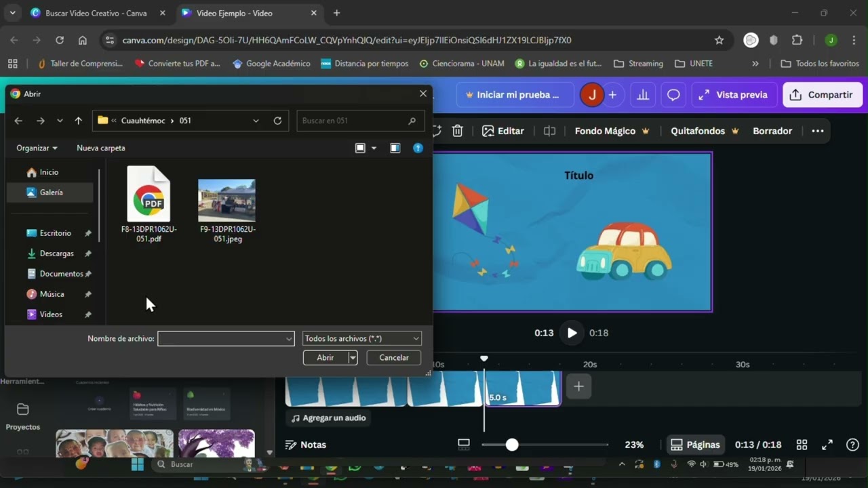Open Todos los favoritos folder
The width and height of the screenshot is (868, 488).
pos(820,63)
